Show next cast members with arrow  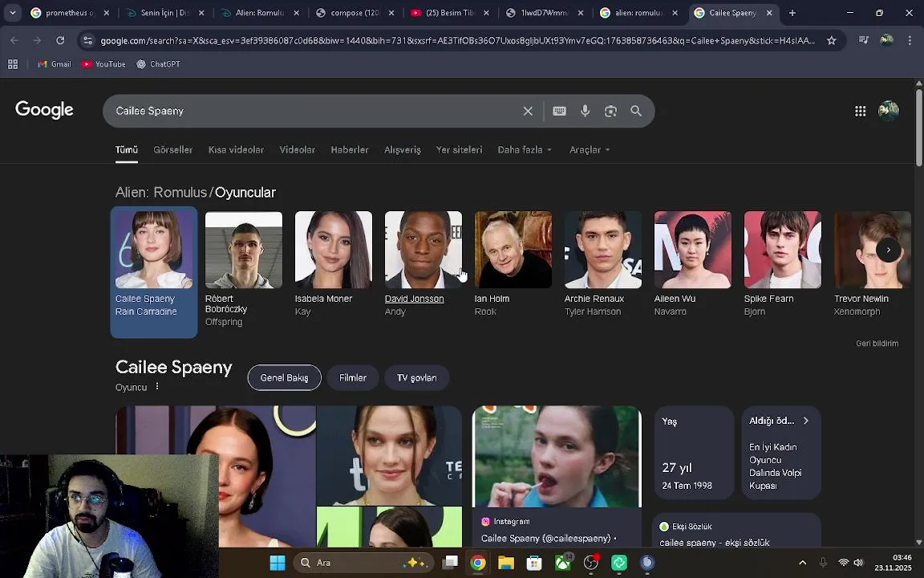[x=888, y=250]
